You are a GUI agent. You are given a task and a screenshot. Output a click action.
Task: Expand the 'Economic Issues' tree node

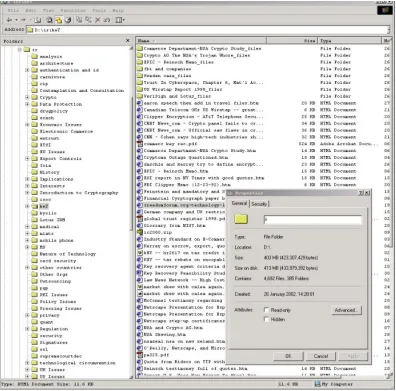[27, 124]
